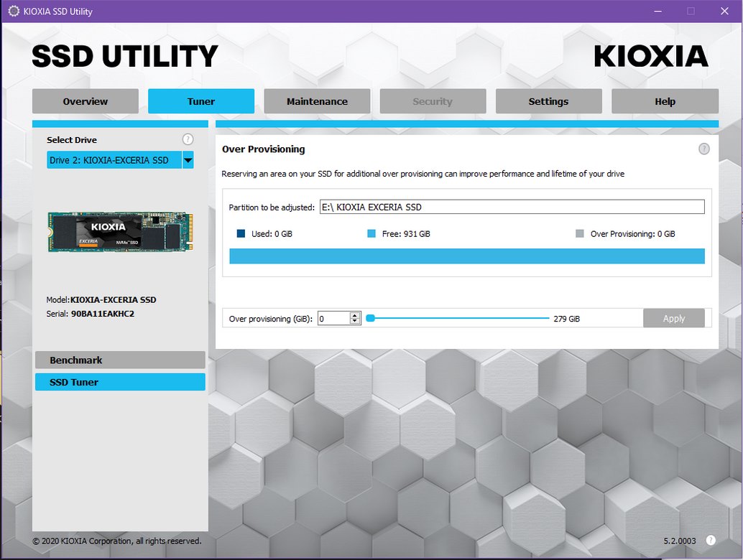This screenshot has height=560, width=743.
Task: Open the Help tab
Action: [x=665, y=101]
